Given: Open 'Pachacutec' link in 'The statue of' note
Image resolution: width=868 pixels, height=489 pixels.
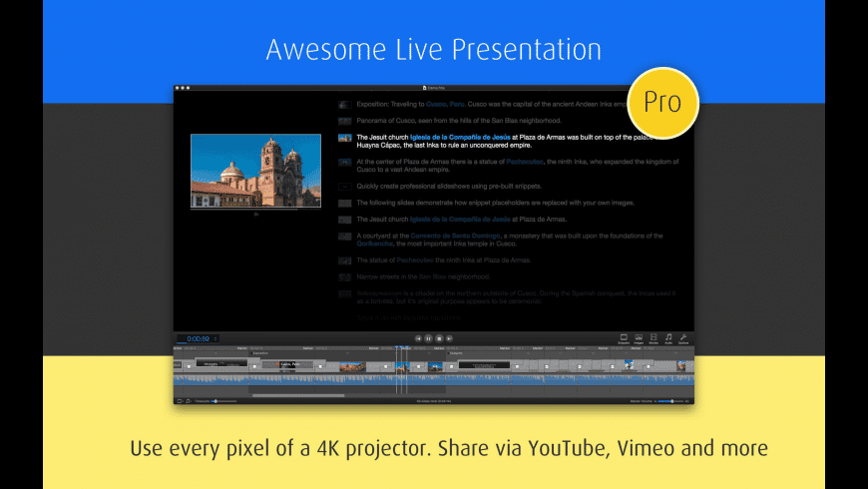Looking at the screenshot, I should tap(415, 260).
